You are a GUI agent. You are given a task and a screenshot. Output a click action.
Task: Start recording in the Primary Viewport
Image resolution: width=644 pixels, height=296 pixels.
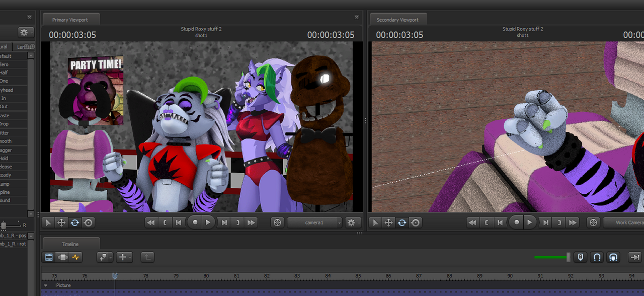pyautogui.click(x=195, y=222)
